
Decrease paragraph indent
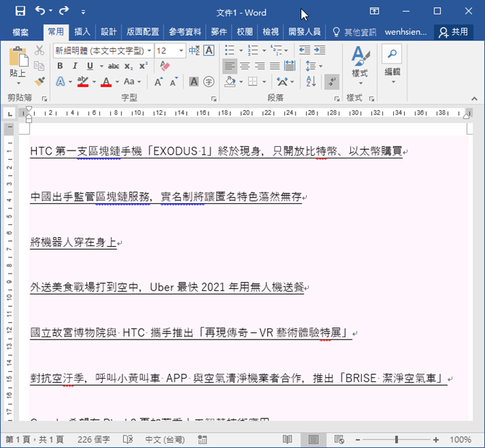(305, 50)
